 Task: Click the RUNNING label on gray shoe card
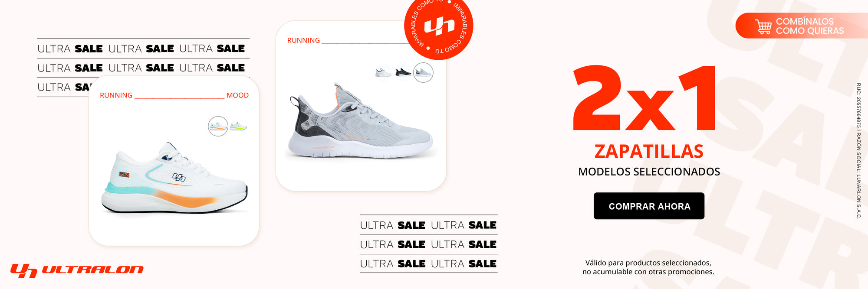click(303, 40)
